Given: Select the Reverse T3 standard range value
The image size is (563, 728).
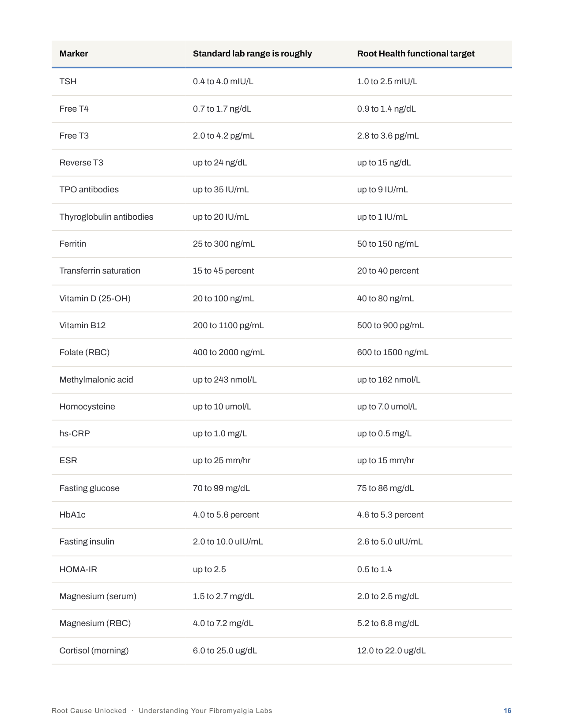Looking at the screenshot, I should tap(220, 162).
